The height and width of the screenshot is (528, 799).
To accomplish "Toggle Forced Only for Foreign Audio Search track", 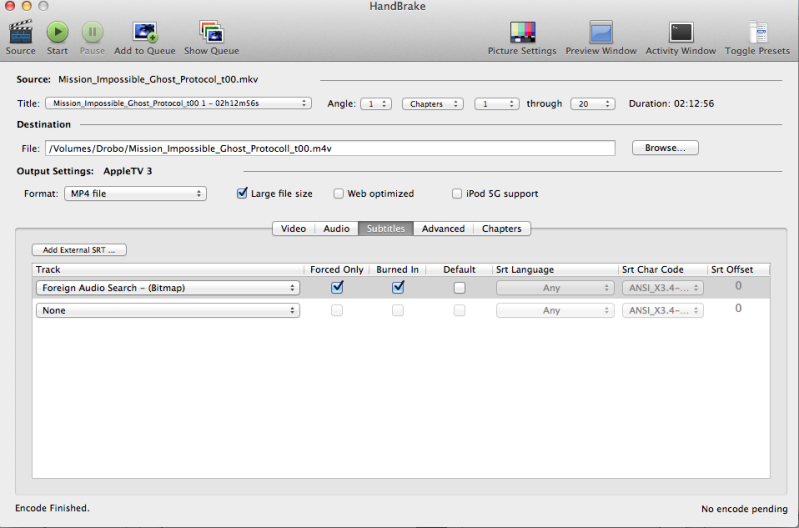I will (337, 287).
